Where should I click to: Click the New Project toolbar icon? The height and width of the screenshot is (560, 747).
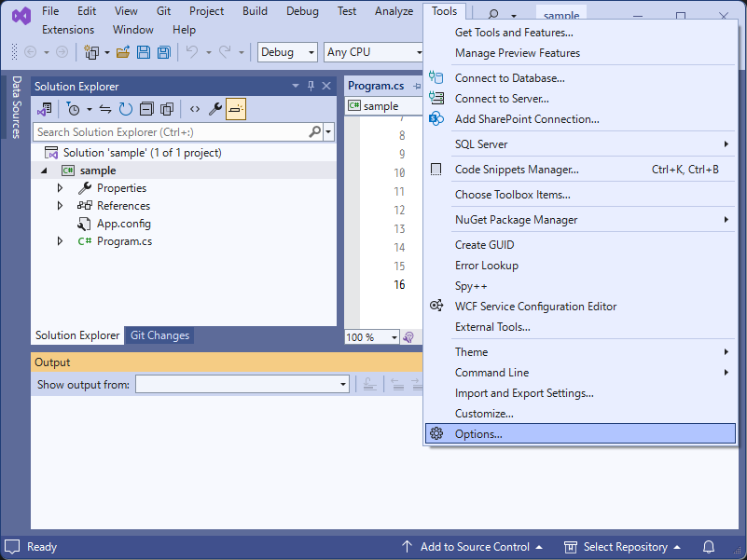pyautogui.click(x=91, y=52)
